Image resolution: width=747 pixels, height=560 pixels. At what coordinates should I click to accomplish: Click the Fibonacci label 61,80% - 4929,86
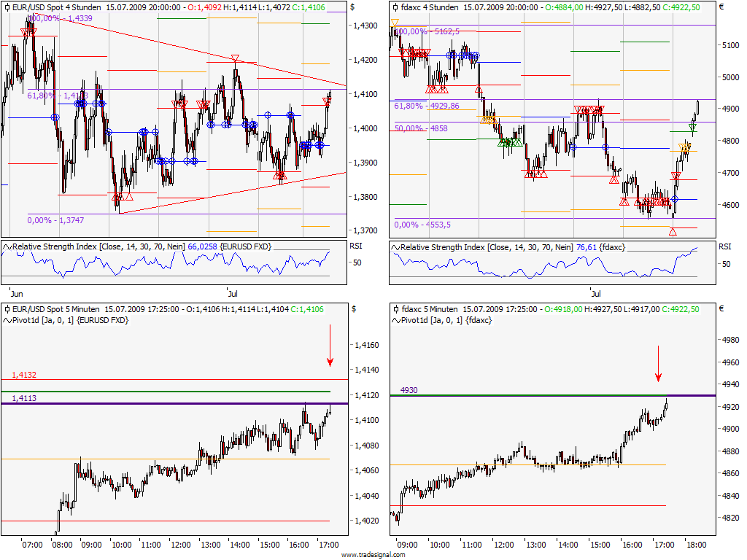[x=427, y=106]
